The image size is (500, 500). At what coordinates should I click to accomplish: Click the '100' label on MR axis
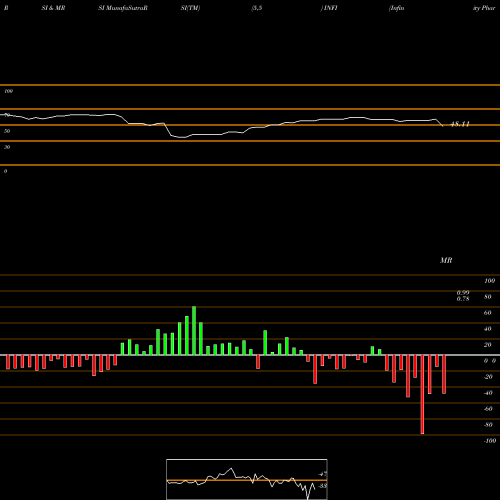point(489,281)
